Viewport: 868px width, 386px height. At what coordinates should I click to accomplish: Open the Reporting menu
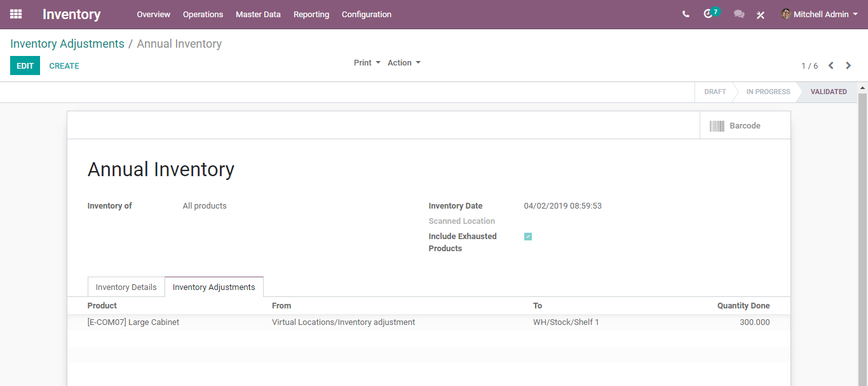tap(311, 14)
